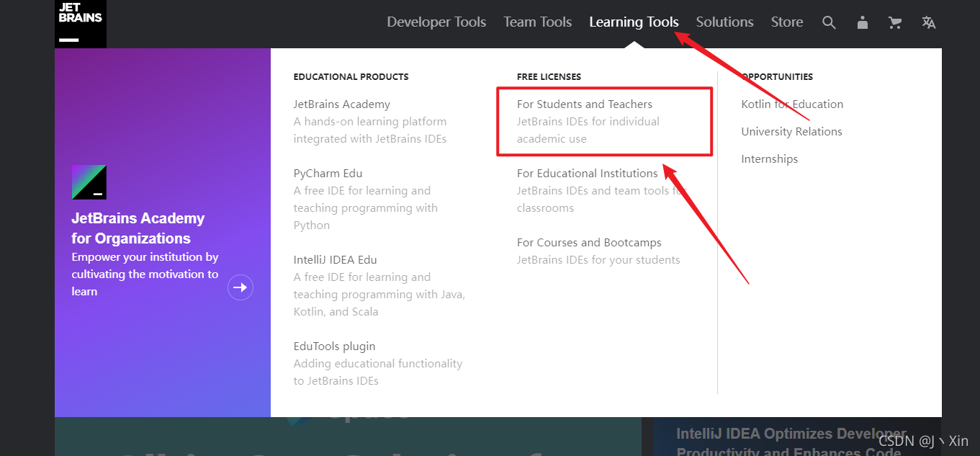Open the shopping cart icon
The image size is (980, 456).
895,22
